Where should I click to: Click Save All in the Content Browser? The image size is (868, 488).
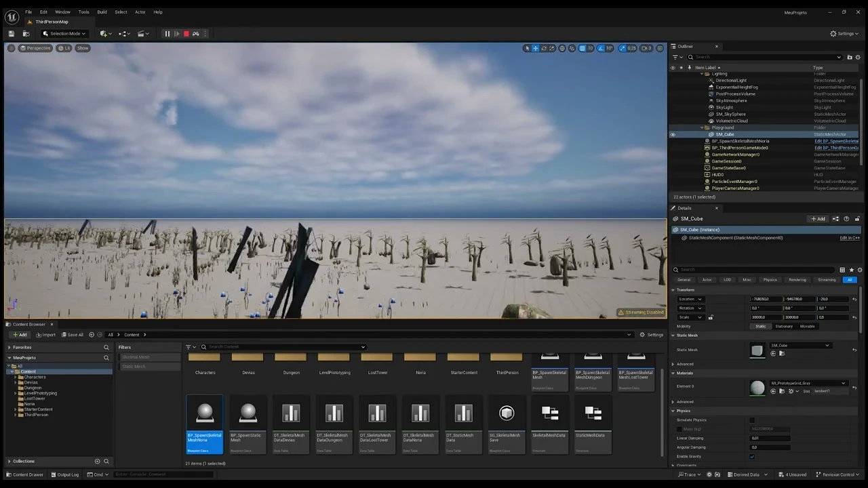point(73,334)
